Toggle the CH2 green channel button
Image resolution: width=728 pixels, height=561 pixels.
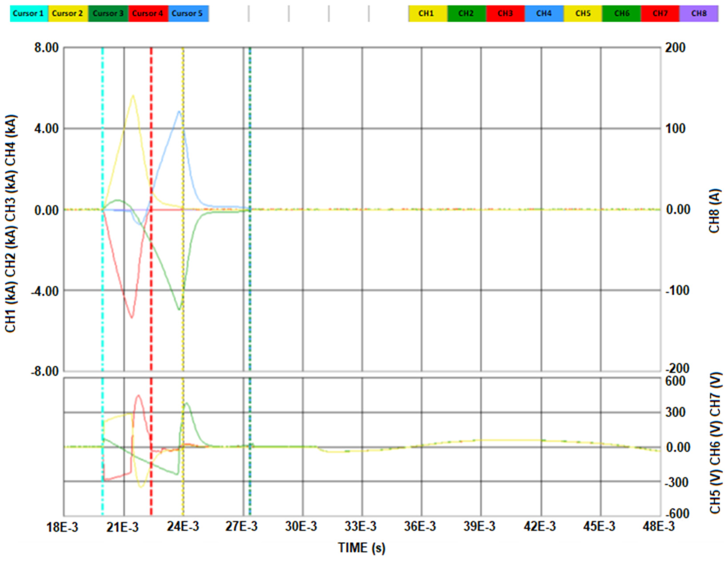(466, 14)
